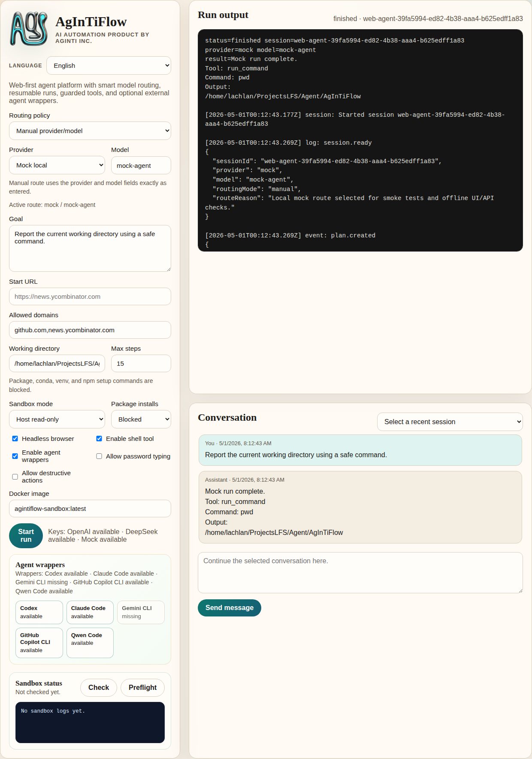This screenshot has width=532, height=759.
Task: Click the AgInTiFlow logo icon
Action: 28,29
